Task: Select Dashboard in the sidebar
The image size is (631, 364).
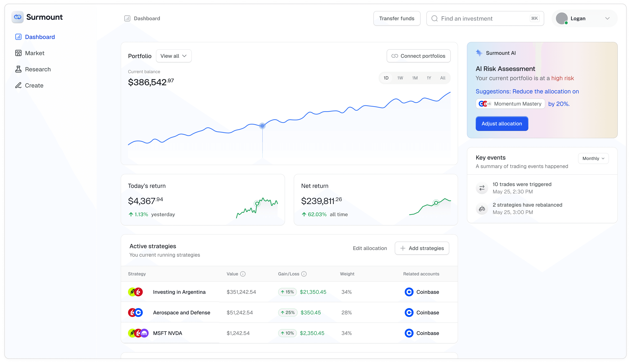Action: click(x=40, y=37)
